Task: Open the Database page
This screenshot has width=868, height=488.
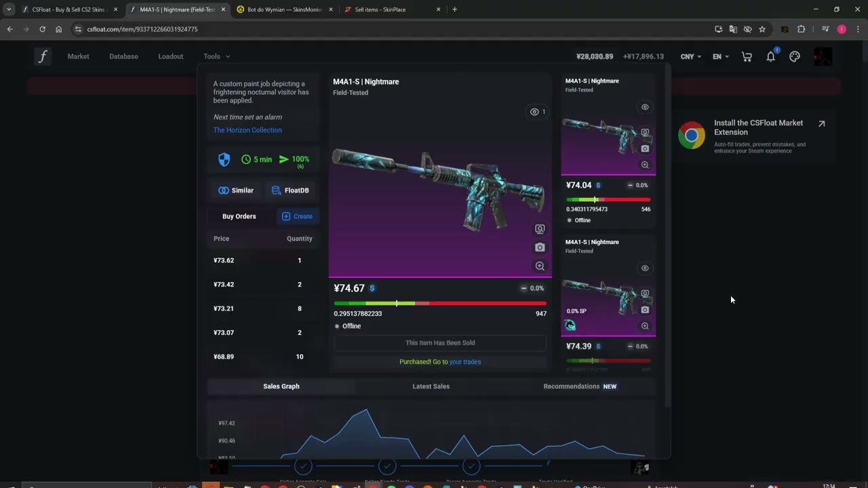Action: point(123,56)
